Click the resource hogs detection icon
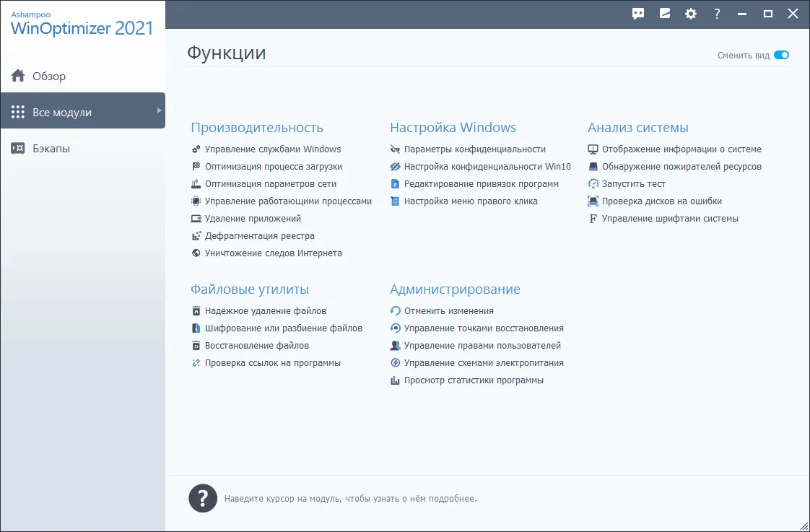This screenshot has width=810, height=532. coord(593,166)
